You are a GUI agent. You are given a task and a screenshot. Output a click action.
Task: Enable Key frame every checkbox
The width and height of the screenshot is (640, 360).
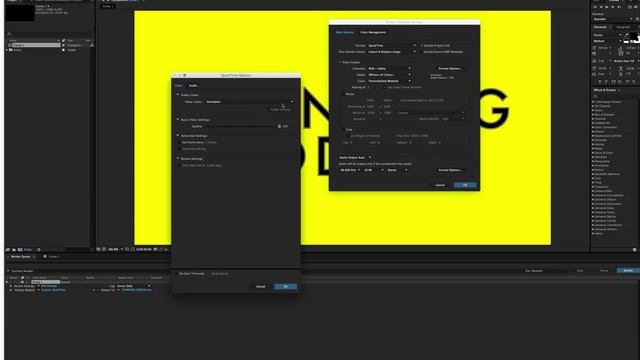(x=179, y=142)
